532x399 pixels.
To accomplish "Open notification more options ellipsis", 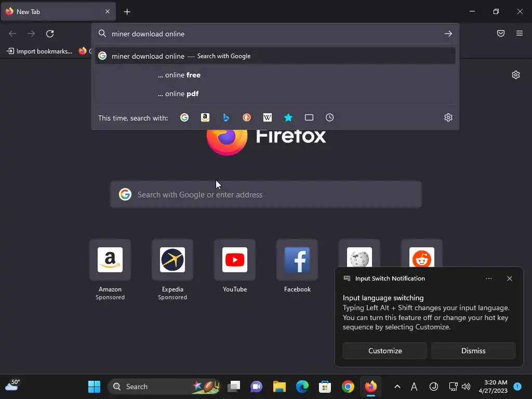I will coord(488,278).
